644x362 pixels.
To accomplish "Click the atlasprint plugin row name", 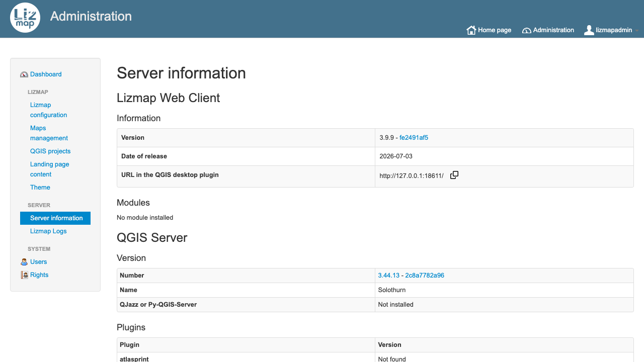I will (x=134, y=359).
